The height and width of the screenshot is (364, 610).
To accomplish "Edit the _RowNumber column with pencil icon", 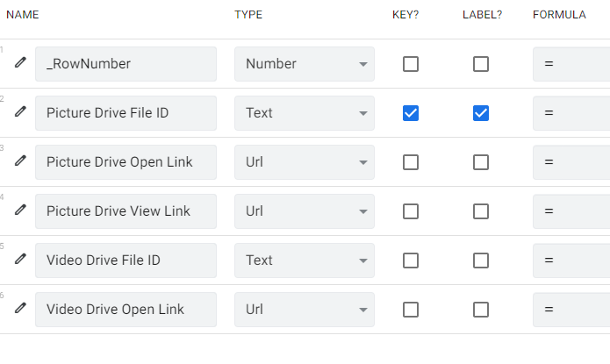I will click(x=20, y=62).
